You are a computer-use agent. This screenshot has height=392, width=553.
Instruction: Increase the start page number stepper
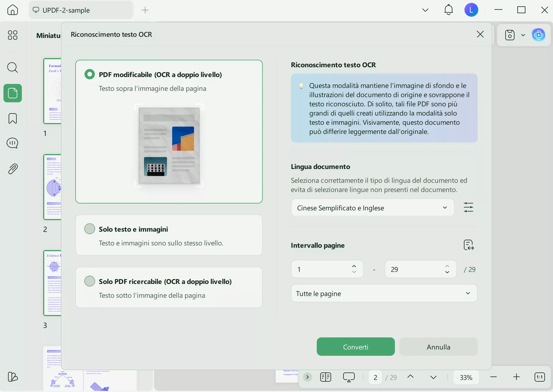(x=354, y=266)
